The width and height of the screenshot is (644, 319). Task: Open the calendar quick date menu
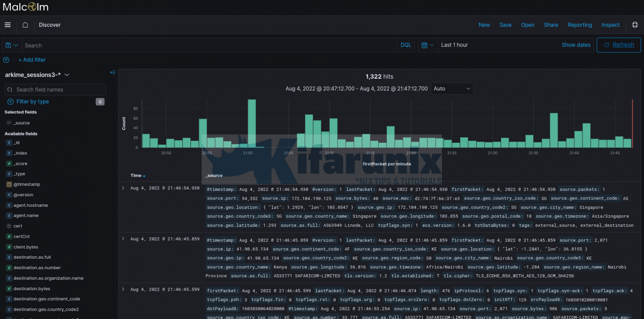[427, 45]
